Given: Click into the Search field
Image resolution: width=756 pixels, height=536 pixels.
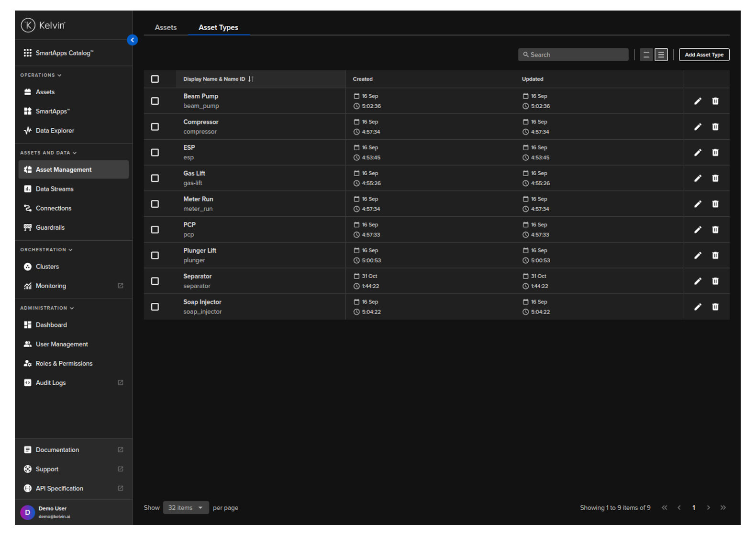Looking at the screenshot, I should (x=573, y=55).
